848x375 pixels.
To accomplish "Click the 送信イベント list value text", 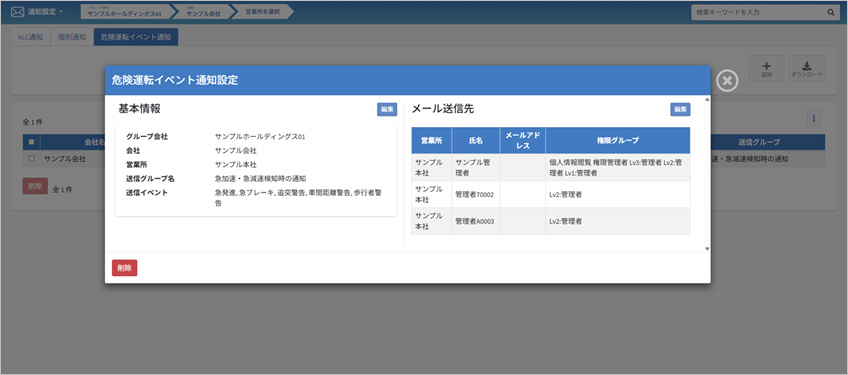I will pyautogui.click(x=298, y=198).
